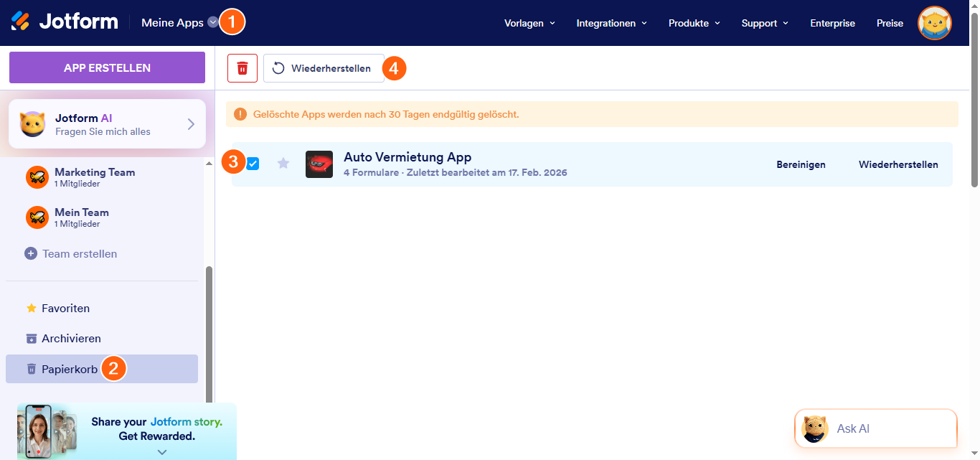
Task: Go to the Enterprise page
Action: tap(832, 23)
